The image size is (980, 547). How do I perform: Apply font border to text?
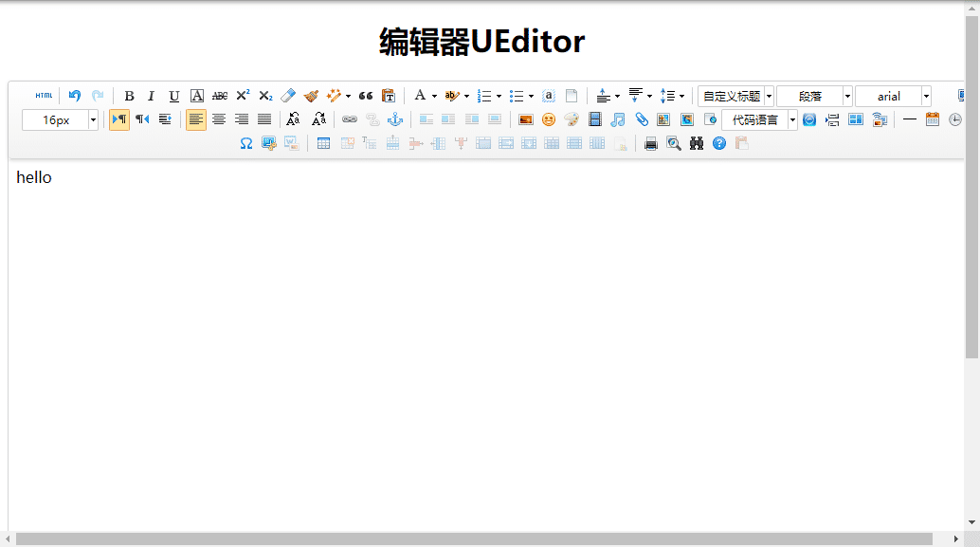(197, 96)
